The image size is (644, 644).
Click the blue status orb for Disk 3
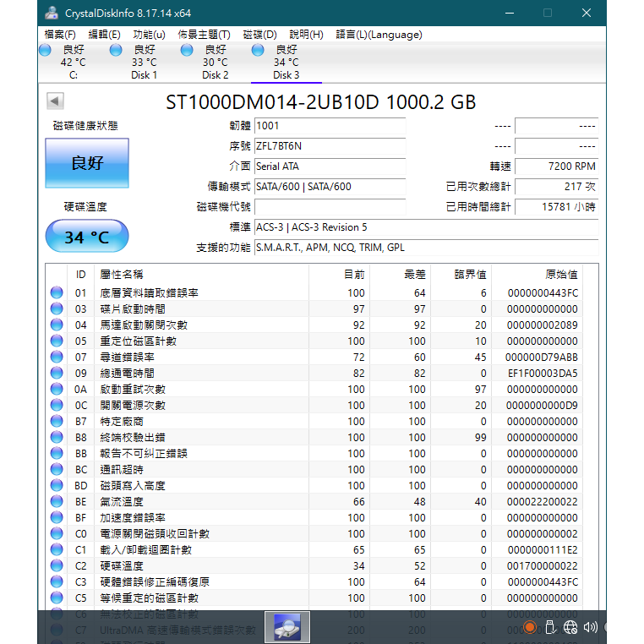(x=258, y=50)
